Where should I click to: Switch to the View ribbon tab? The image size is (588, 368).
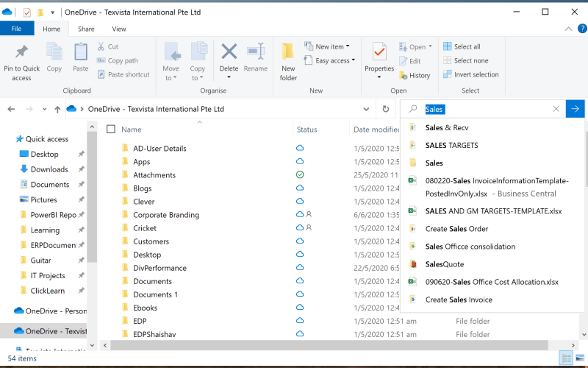coord(119,29)
